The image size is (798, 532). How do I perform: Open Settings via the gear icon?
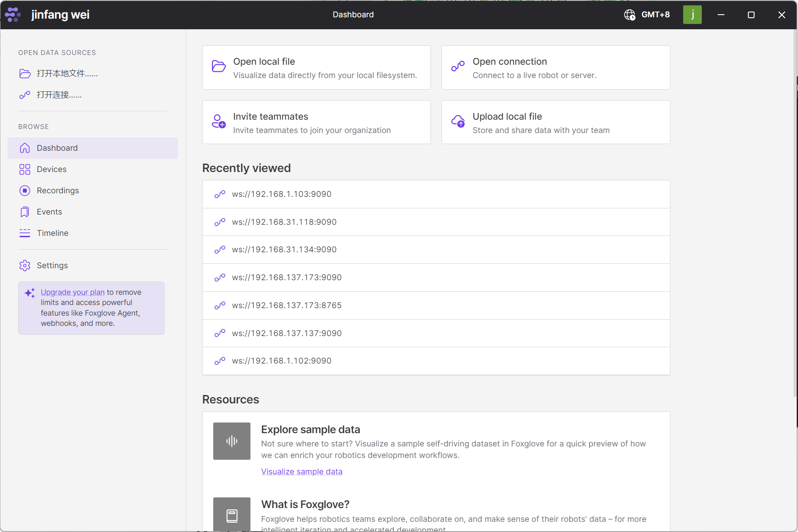[25, 266]
